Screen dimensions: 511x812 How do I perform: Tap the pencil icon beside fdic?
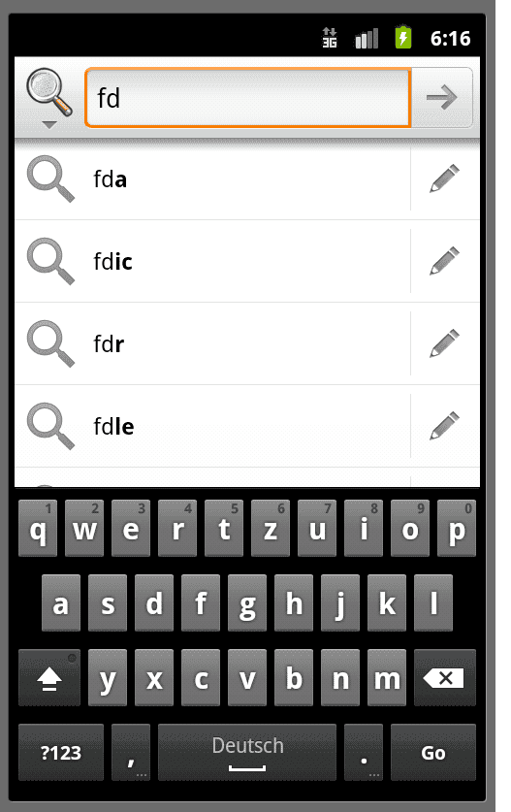[x=445, y=261]
